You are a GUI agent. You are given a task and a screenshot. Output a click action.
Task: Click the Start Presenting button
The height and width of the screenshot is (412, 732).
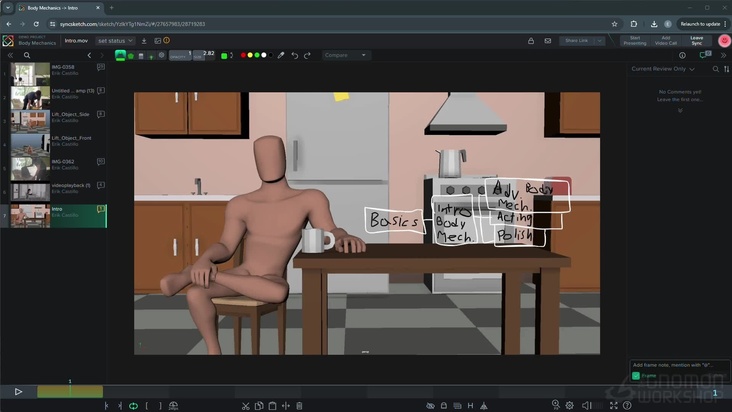point(634,41)
